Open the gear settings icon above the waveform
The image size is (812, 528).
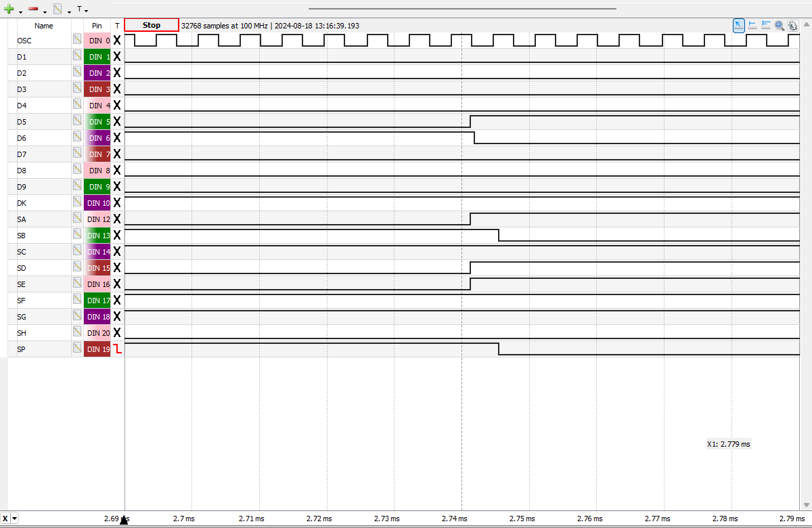pyautogui.click(x=792, y=25)
